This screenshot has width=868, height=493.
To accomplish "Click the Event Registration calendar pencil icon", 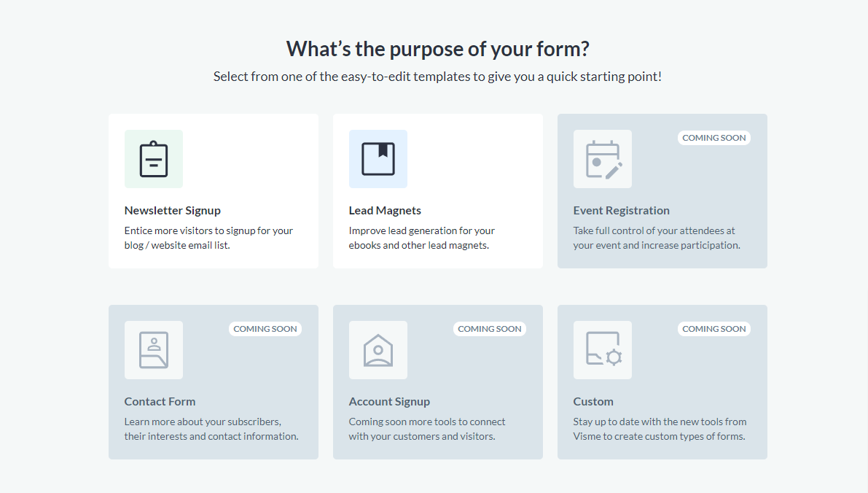I will pyautogui.click(x=602, y=159).
